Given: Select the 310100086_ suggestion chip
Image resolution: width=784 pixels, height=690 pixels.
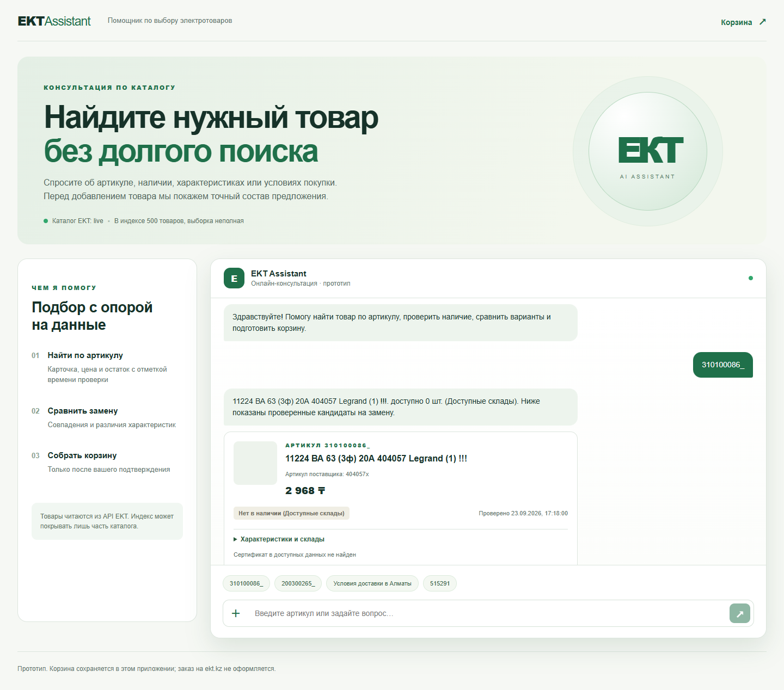Looking at the screenshot, I should [x=246, y=583].
